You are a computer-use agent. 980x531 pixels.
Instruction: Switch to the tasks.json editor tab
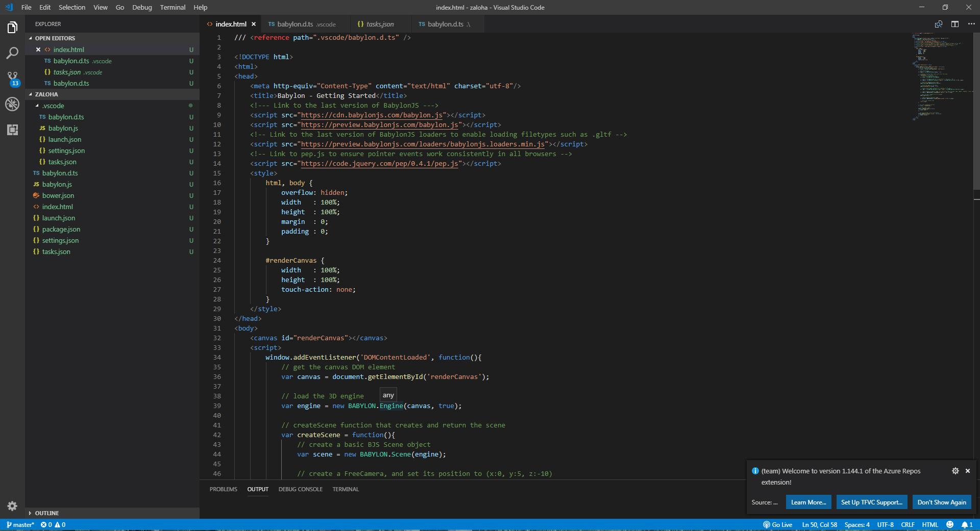pyautogui.click(x=380, y=24)
